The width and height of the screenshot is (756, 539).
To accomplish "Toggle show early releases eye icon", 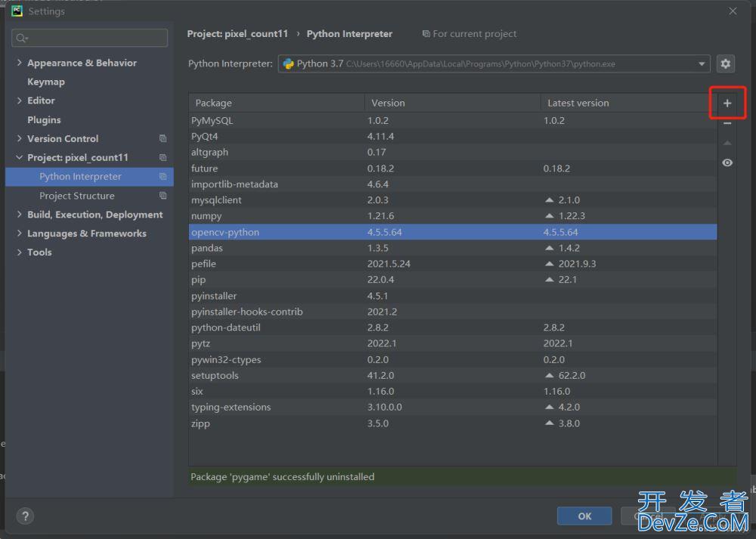I will pyautogui.click(x=727, y=163).
